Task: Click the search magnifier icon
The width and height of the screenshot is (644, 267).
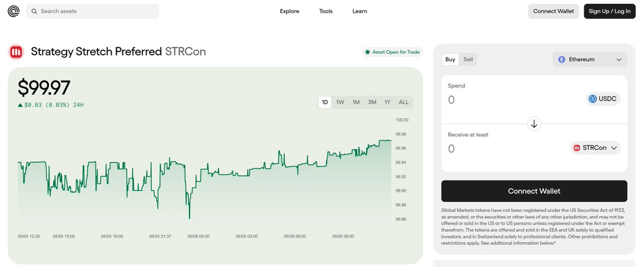Action: click(x=34, y=11)
